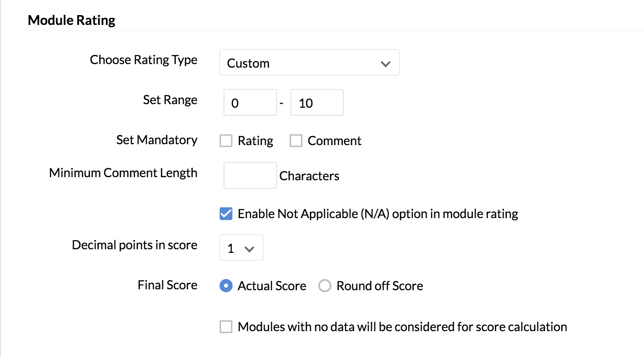Screen dimensions: 644x357
Task: Open the Decimal points in score dropdown
Action: coord(241,247)
